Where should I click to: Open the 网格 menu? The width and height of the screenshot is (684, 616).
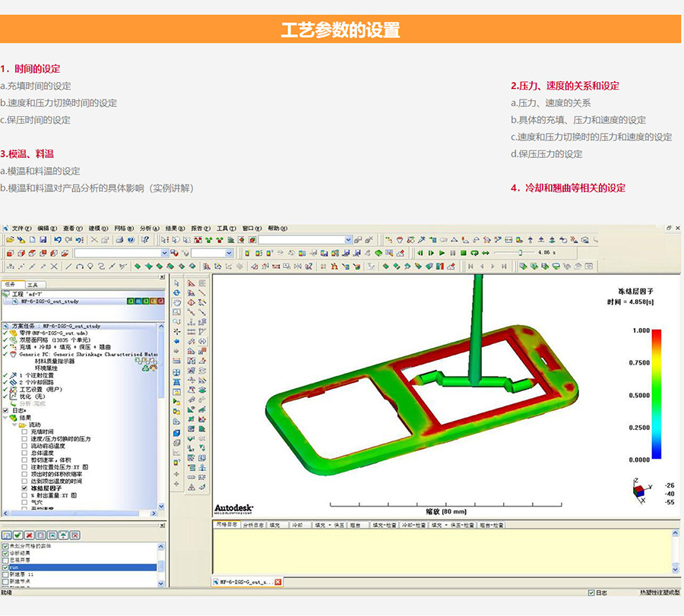point(124,229)
